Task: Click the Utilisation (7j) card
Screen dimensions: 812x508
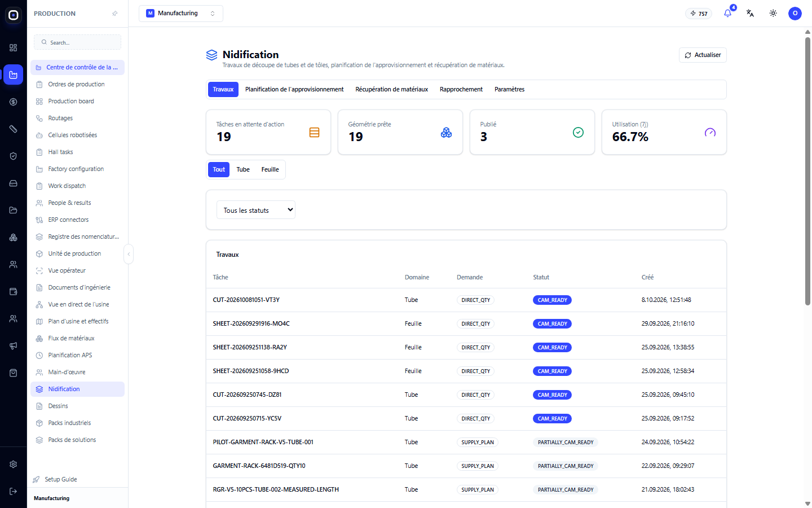Action: click(x=664, y=132)
